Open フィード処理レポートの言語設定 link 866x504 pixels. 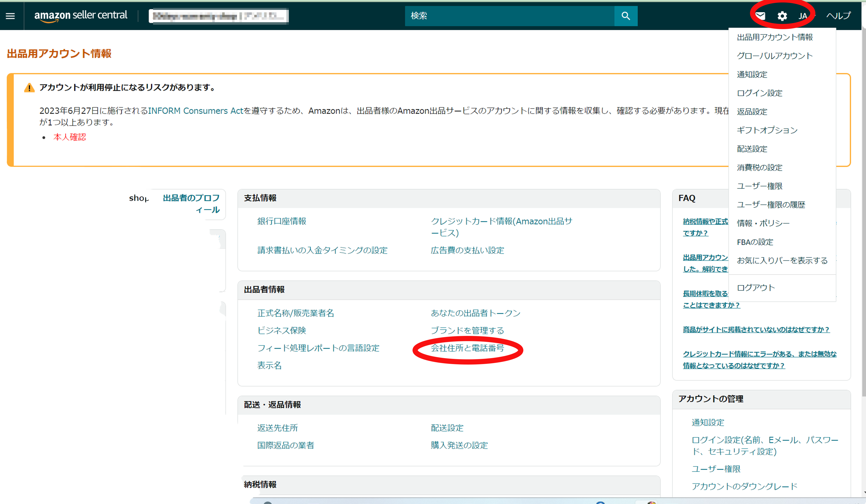[x=318, y=348]
